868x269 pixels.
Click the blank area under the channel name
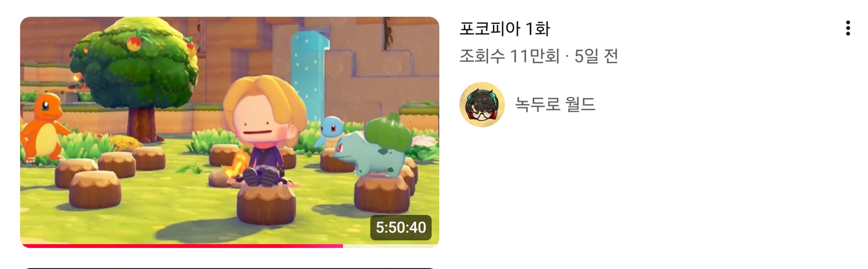click(x=661, y=191)
